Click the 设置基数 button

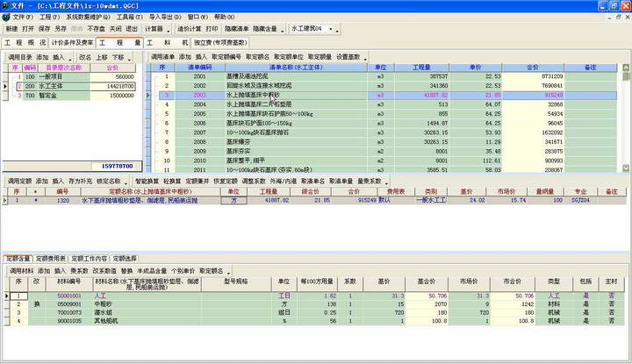(348, 57)
